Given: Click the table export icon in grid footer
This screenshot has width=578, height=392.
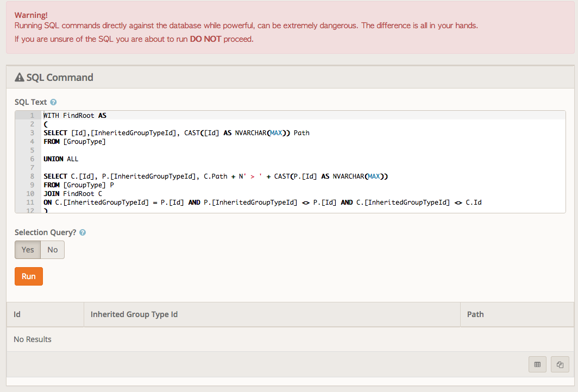Looking at the screenshot, I should pos(537,365).
